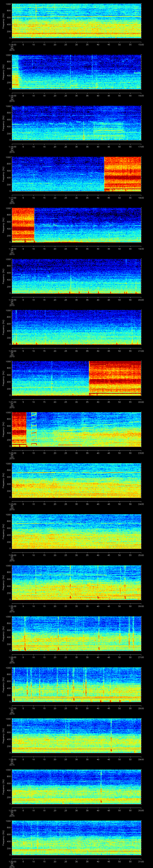
Task: Click the 1:16:00 start time label
Action: [x=12, y=147]
